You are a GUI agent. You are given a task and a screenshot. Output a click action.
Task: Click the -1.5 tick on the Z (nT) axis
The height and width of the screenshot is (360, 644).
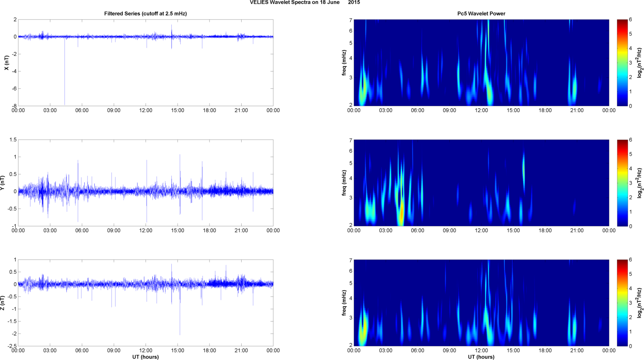[x=12, y=322]
